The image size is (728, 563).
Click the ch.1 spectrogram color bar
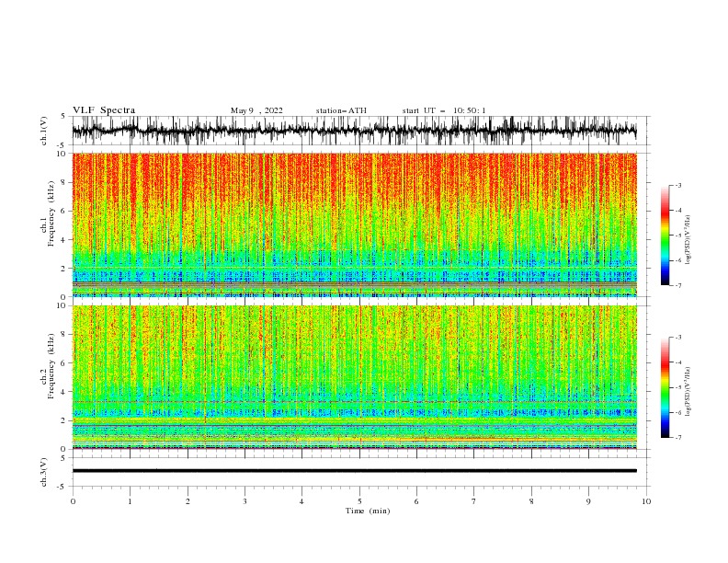click(665, 236)
